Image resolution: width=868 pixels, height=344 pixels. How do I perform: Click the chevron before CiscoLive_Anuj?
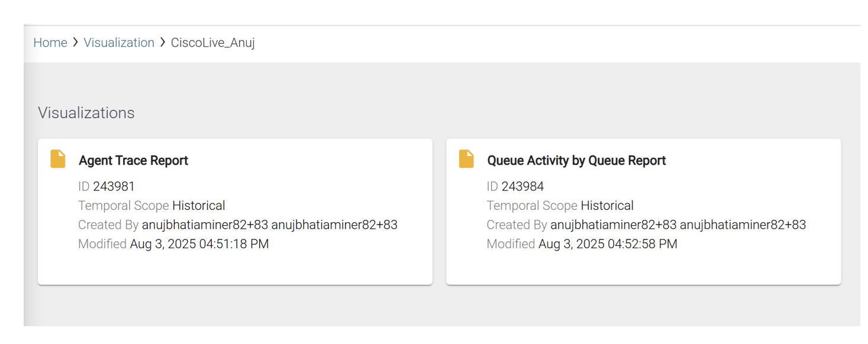tap(163, 43)
